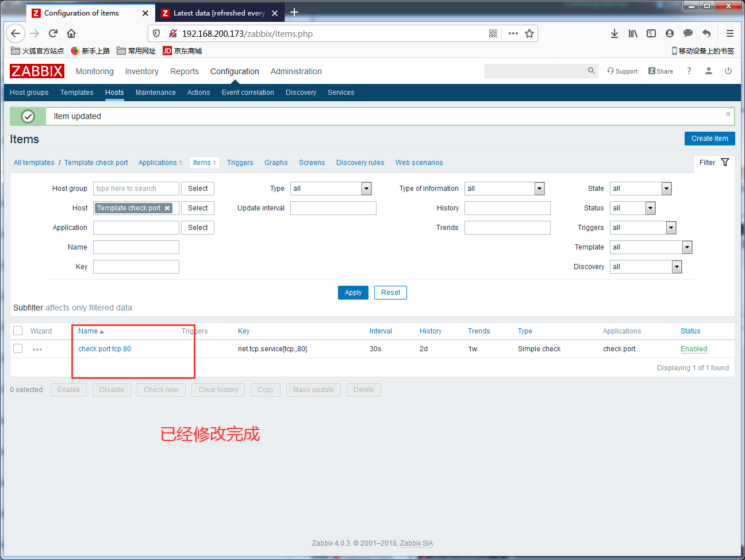Screen dimensions: 745x560
Task: Apply the filter settings
Action: 353,293
